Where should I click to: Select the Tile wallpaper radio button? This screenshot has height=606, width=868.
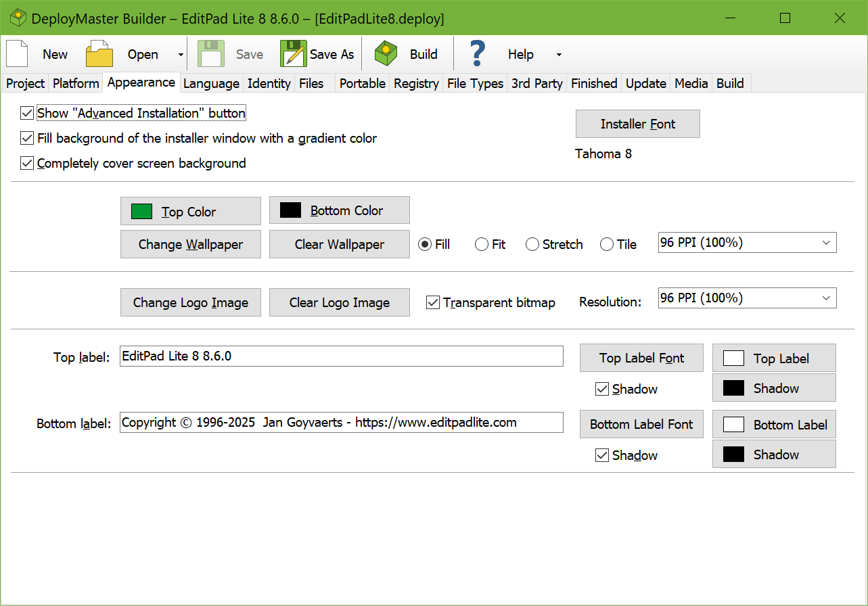(x=607, y=244)
